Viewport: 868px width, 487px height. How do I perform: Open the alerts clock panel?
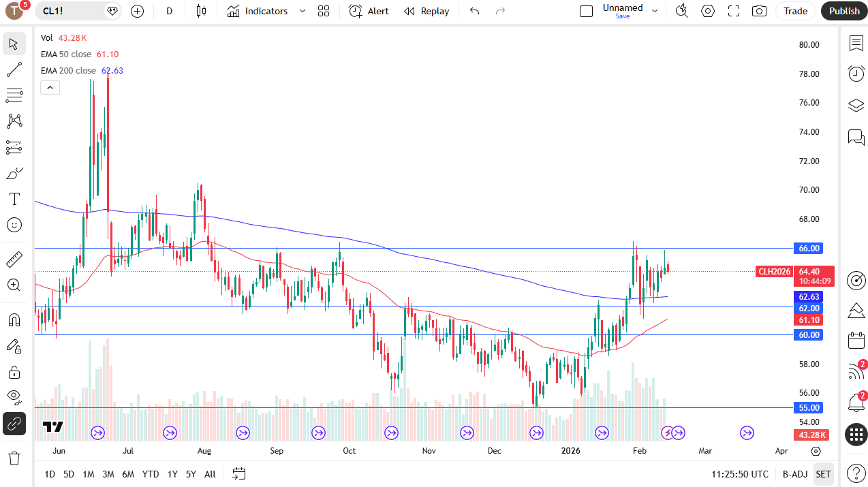tap(856, 74)
